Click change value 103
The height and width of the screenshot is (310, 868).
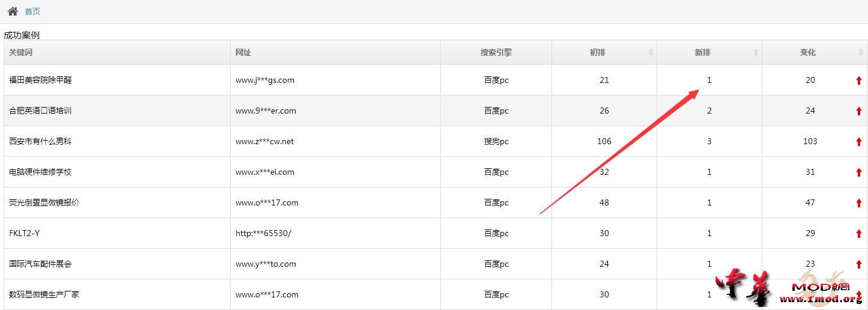tap(810, 141)
